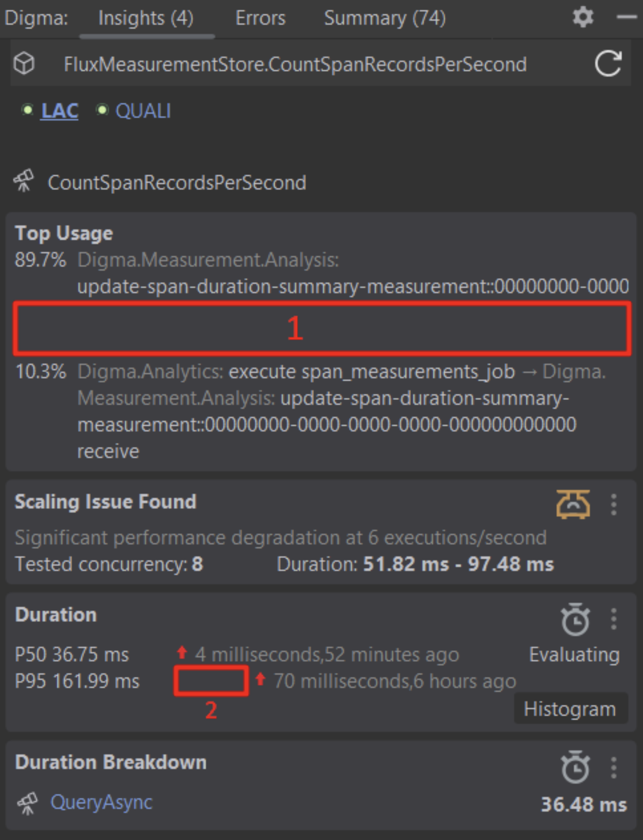Switch to the Errors tab
The width and height of the screenshot is (643, 840).
(260, 18)
